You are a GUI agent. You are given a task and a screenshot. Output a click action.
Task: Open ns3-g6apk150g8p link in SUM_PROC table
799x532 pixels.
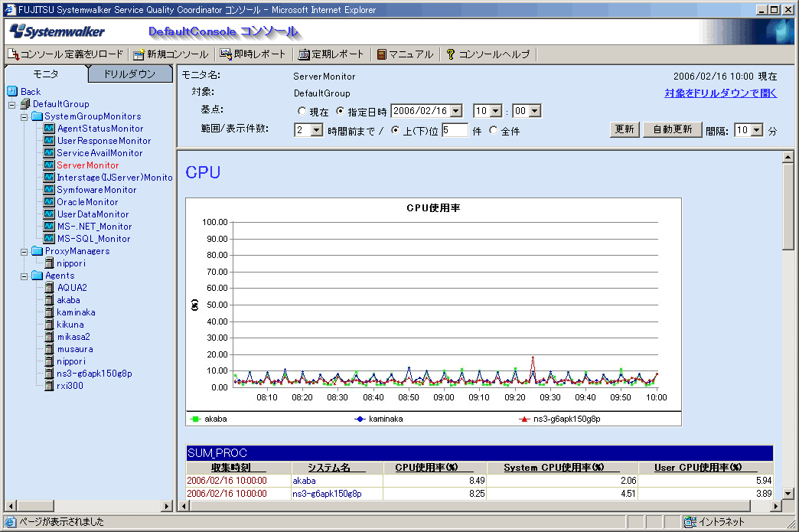(327, 493)
